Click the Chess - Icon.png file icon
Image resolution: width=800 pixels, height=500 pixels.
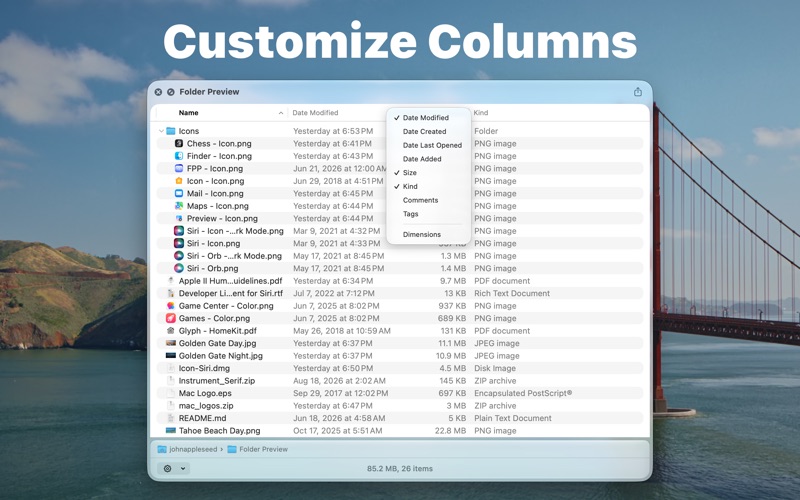[x=179, y=143]
